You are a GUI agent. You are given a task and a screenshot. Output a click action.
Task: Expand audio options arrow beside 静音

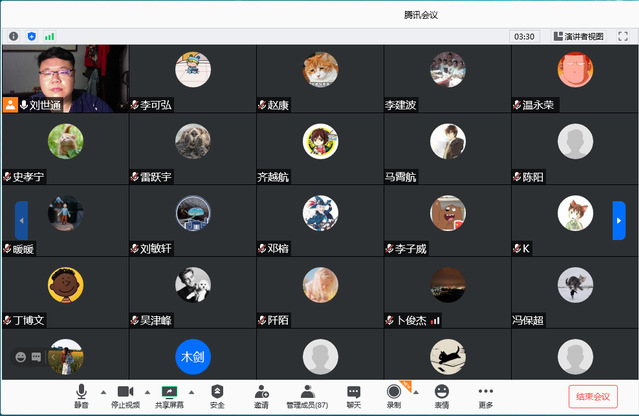pyautogui.click(x=103, y=391)
